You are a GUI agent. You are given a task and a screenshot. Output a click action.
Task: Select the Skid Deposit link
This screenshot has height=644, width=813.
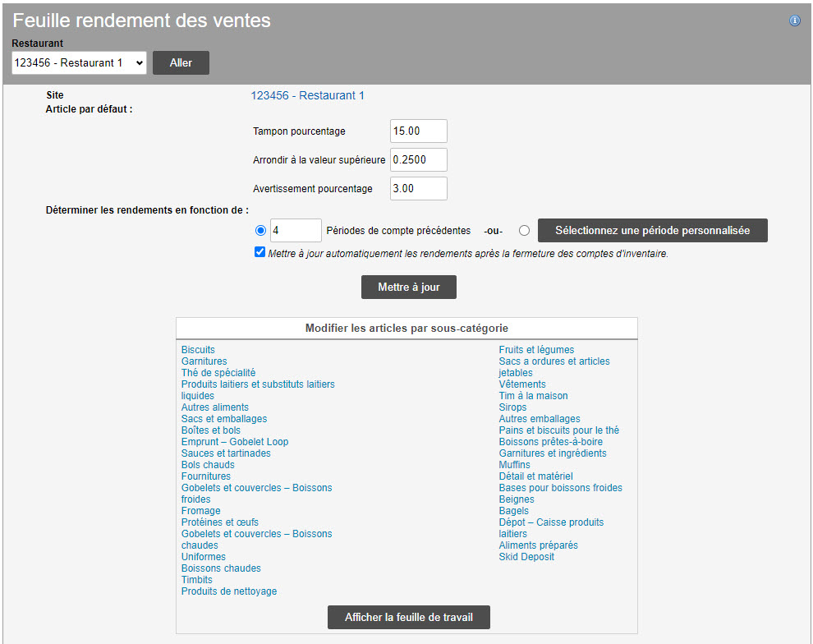coord(526,557)
